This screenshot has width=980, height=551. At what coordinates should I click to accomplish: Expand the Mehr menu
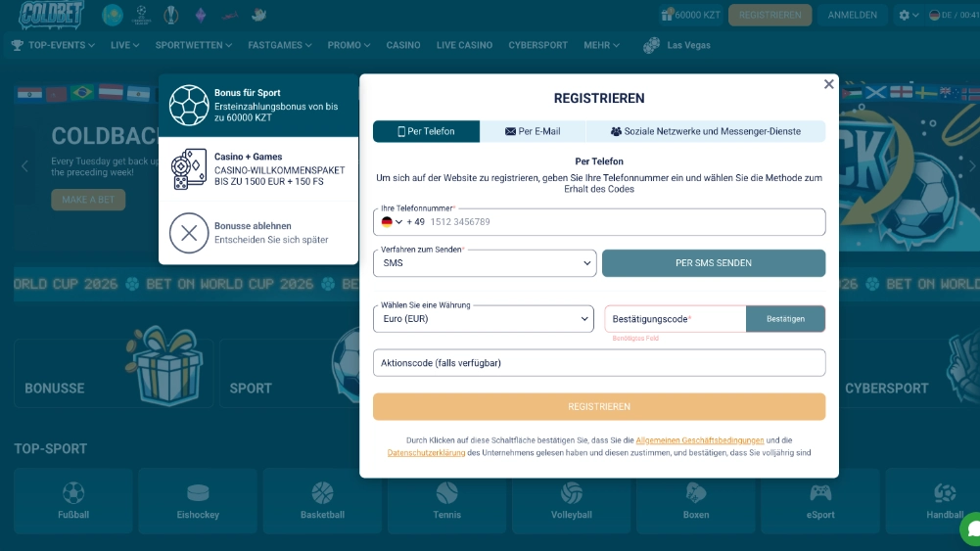tap(601, 45)
